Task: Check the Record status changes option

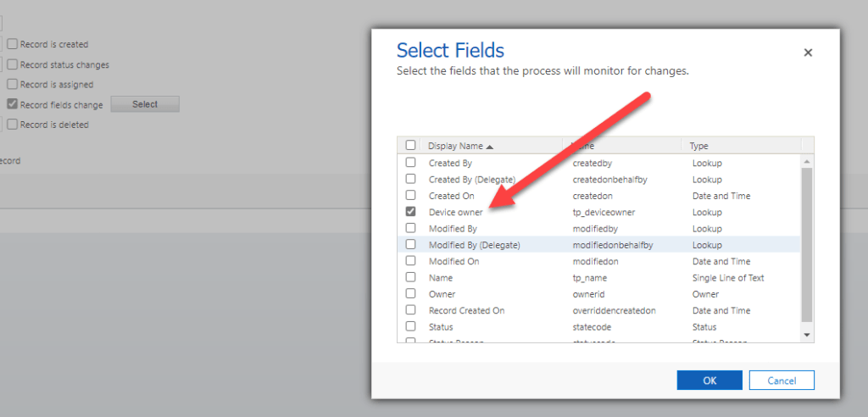Action: click(13, 64)
